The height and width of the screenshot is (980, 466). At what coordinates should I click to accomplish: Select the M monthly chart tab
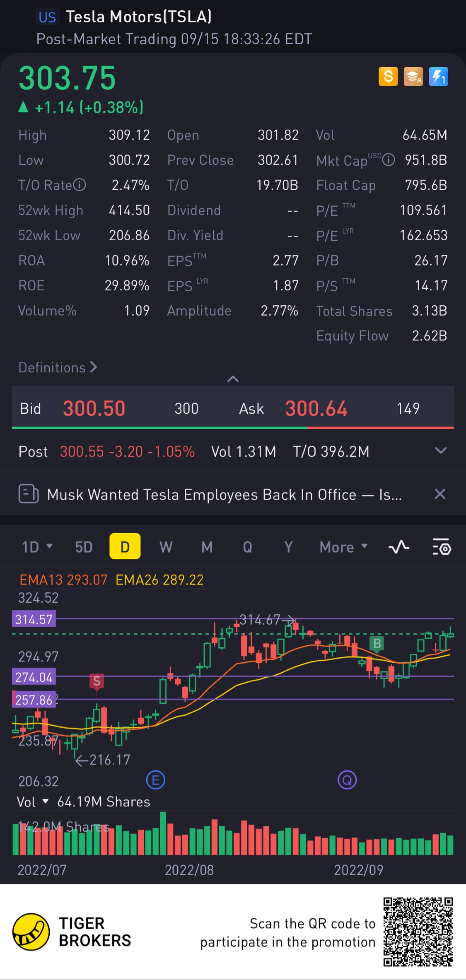pyautogui.click(x=207, y=547)
